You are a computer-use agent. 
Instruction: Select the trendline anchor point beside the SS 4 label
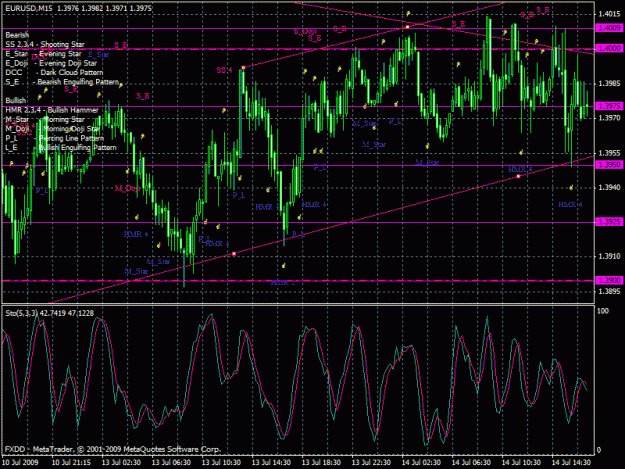(x=243, y=68)
